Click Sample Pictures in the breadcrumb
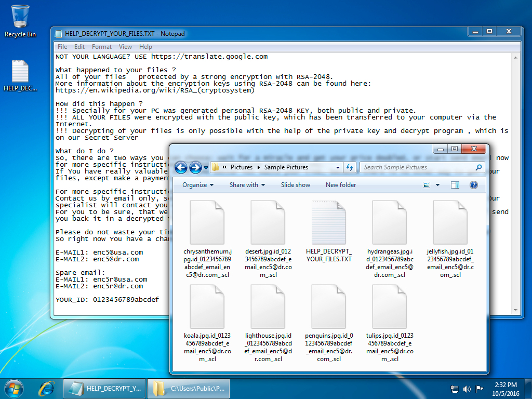 (x=286, y=167)
